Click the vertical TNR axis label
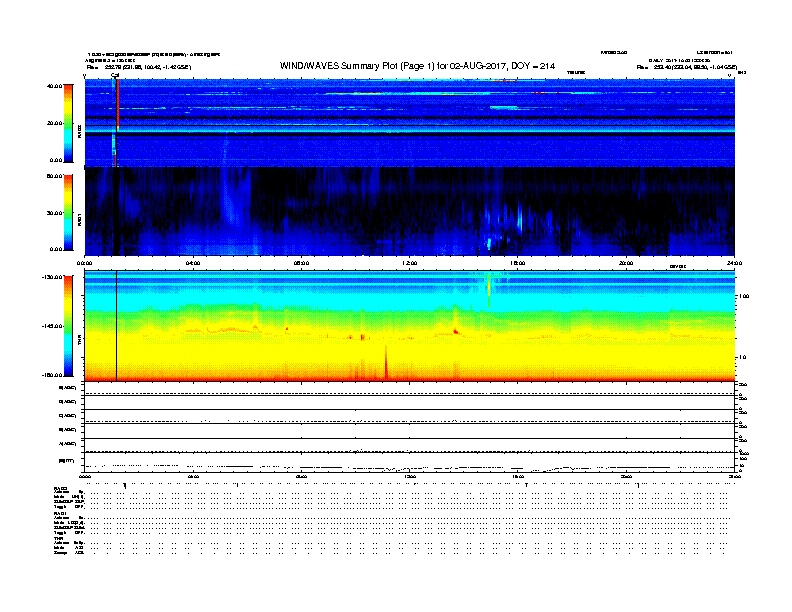 (x=79, y=341)
